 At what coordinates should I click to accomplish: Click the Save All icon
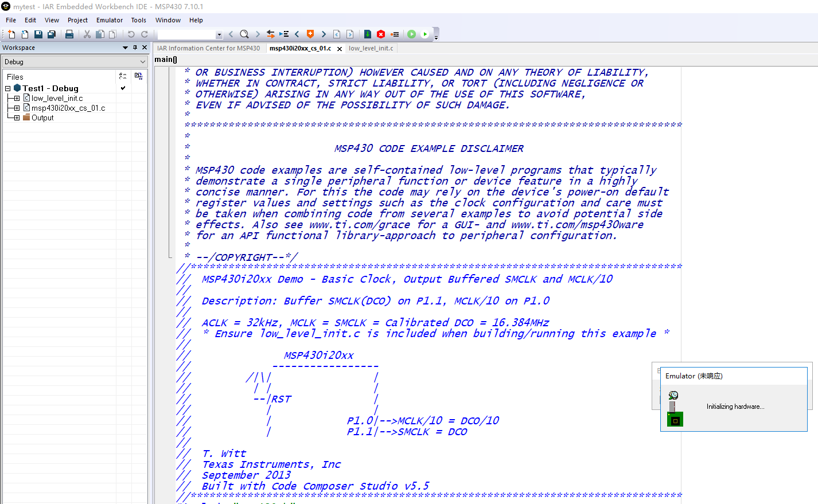51,34
